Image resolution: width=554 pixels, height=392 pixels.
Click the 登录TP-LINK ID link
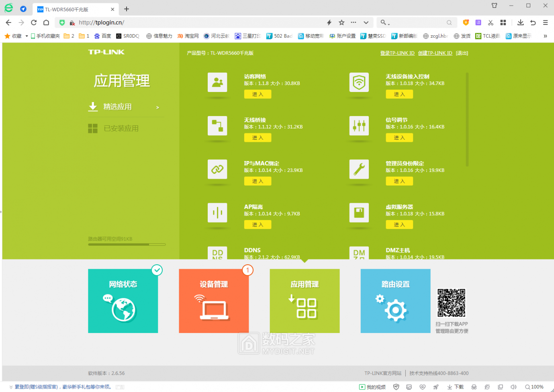tap(397, 53)
